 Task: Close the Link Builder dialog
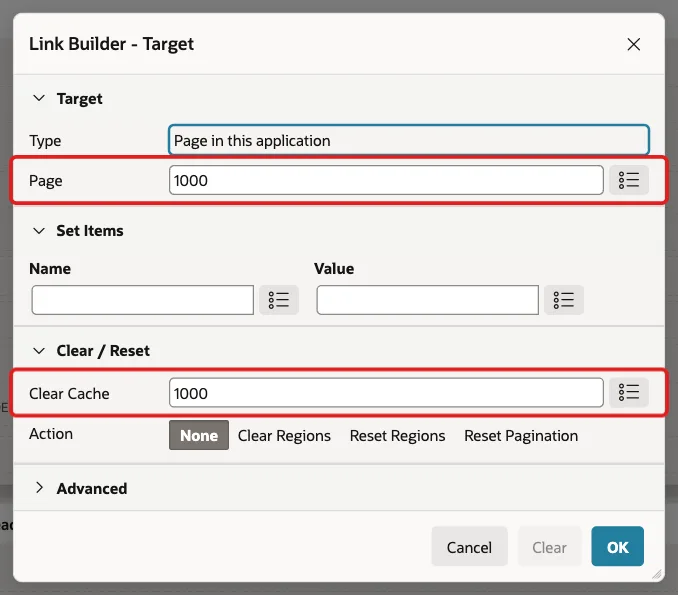click(634, 44)
